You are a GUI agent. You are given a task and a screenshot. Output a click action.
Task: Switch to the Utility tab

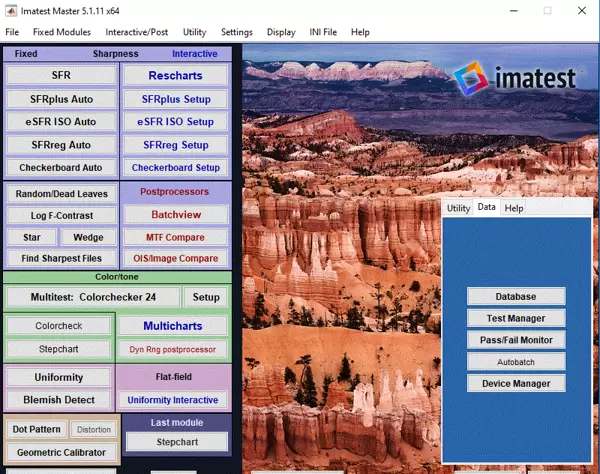coord(458,208)
